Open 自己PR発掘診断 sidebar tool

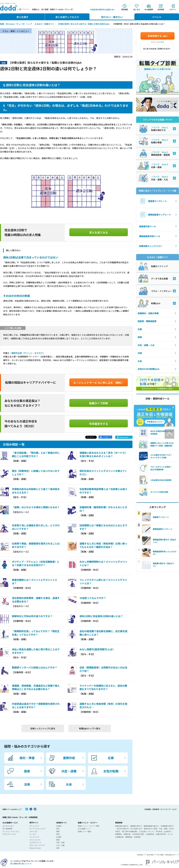[157, 468]
